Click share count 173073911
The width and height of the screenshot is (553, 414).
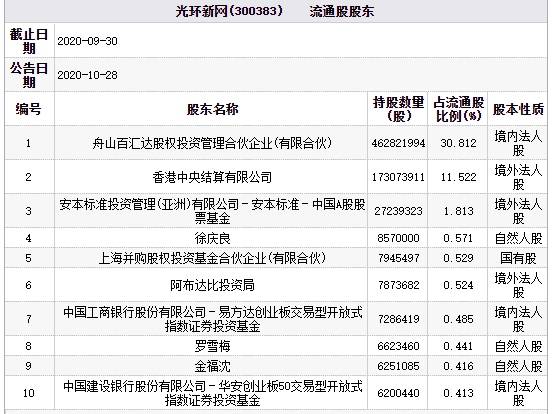398,177
